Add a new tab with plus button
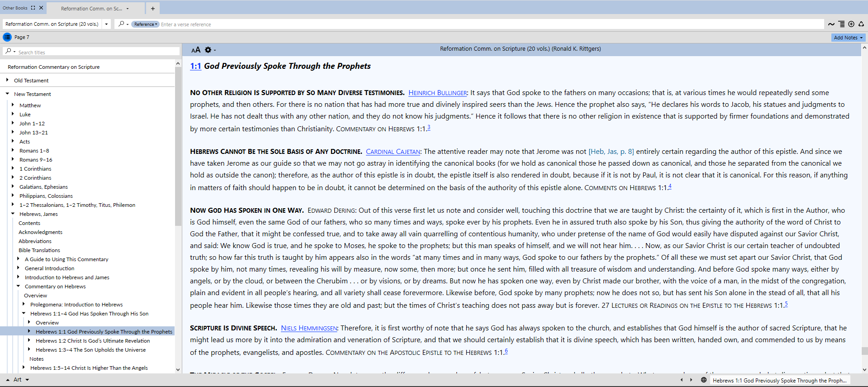Image resolution: width=868 pixels, height=387 pixels. (153, 8)
